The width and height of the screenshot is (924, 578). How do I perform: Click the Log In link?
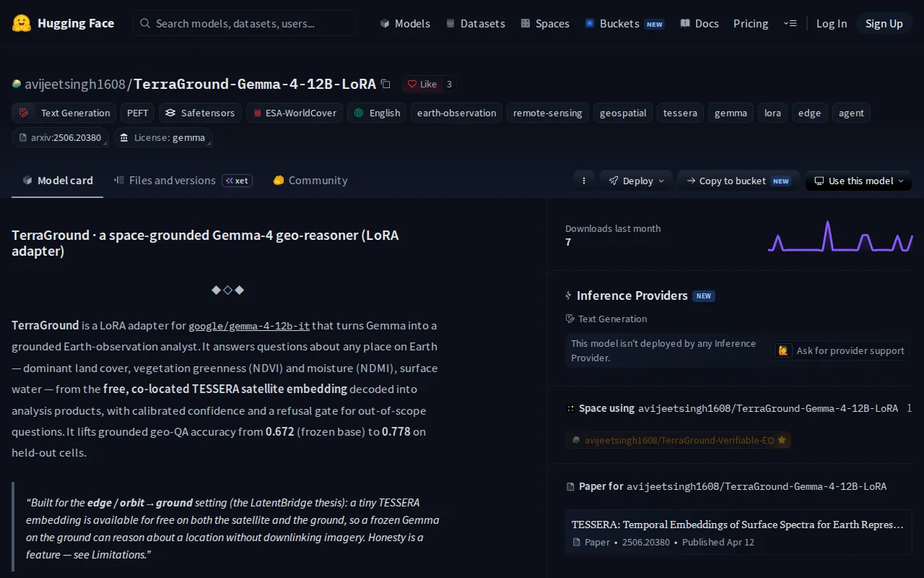tap(832, 23)
